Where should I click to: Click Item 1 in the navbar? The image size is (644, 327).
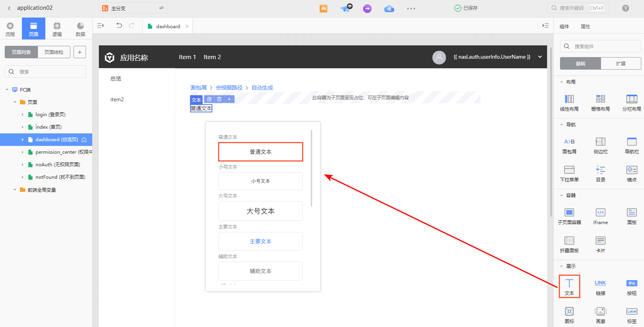tap(188, 57)
